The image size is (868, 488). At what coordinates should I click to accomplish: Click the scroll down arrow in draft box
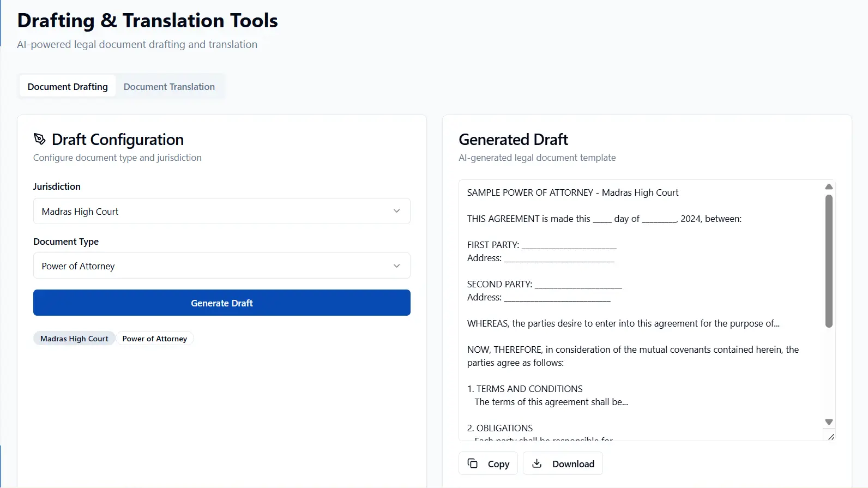829,422
